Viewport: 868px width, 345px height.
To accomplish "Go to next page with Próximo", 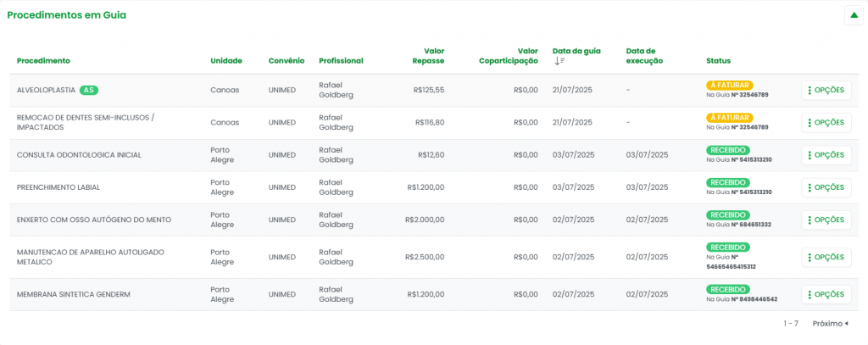I will tap(830, 323).
